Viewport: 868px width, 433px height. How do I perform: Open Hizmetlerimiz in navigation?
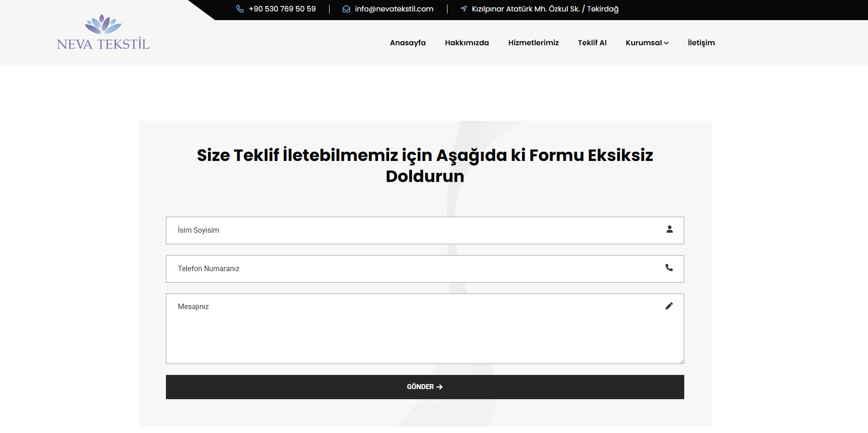point(533,43)
